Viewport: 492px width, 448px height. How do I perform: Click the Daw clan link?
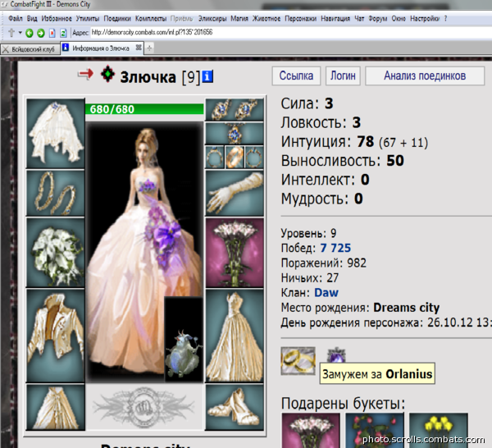326,293
